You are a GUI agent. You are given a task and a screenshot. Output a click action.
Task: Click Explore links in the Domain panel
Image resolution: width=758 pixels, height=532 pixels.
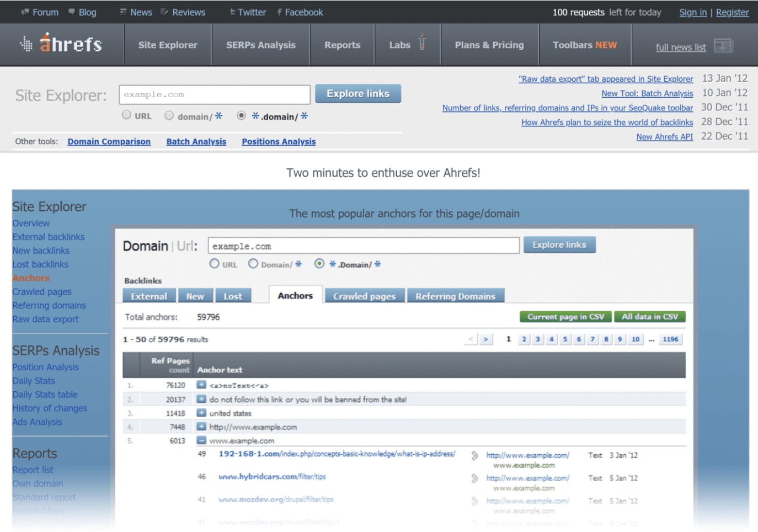pyautogui.click(x=559, y=244)
